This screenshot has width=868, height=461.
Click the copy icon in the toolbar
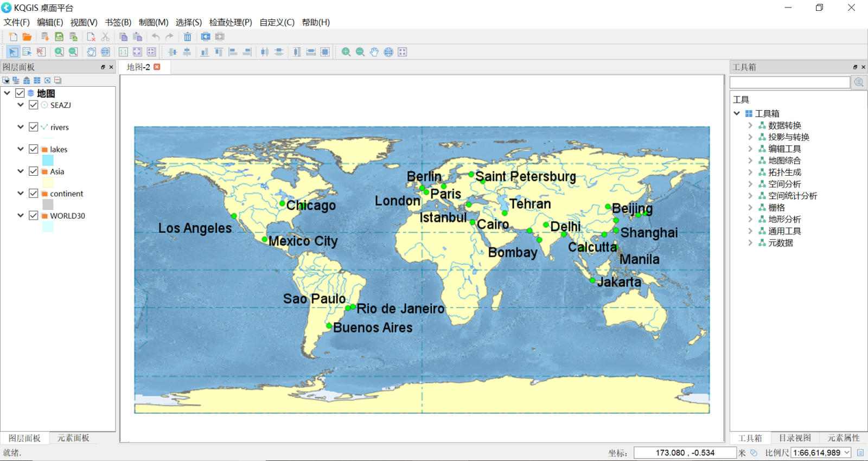[124, 37]
